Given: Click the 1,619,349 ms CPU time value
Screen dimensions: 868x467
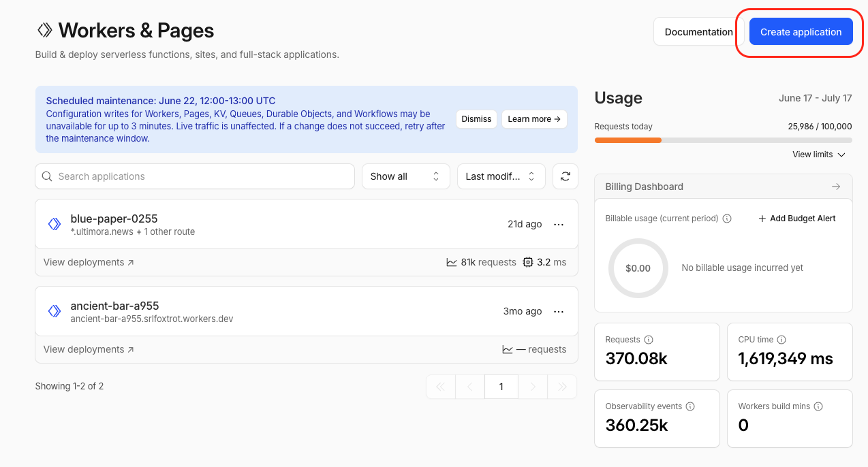Looking at the screenshot, I should [786, 359].
